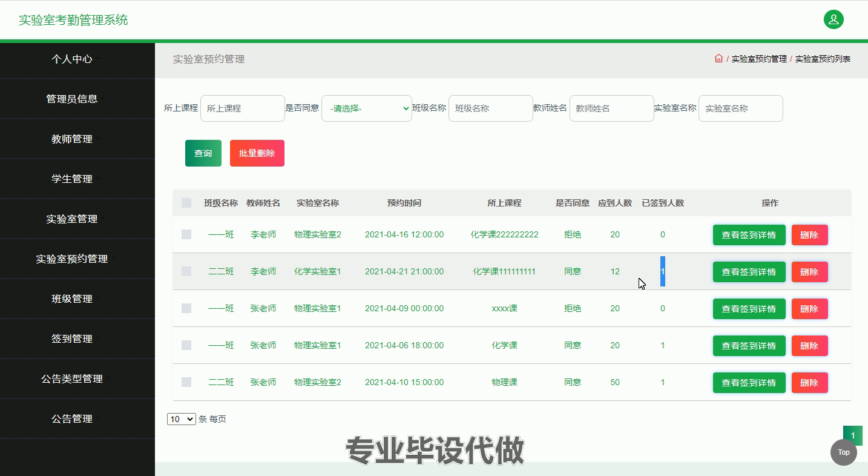
Task: Delete the 化学课222222222 booking
Action: [810, 235]
